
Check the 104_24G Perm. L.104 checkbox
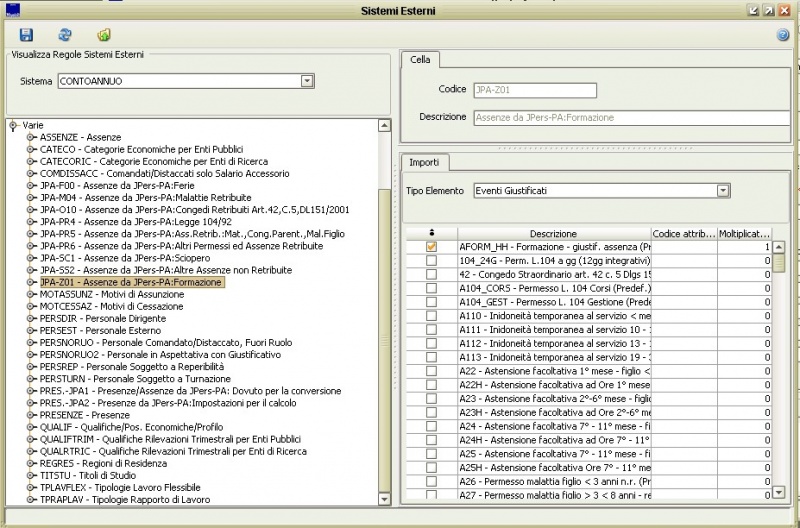click(431, 259)
